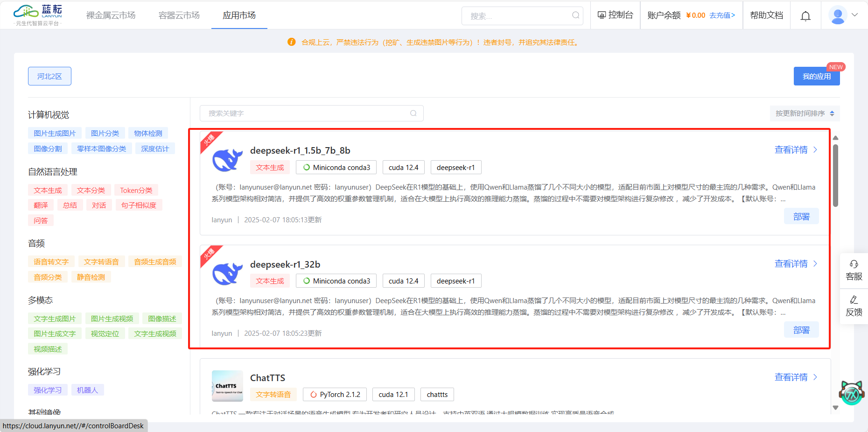868x432 pixels.
Task: Open the 反馈 feedback widget
Action: click(x=854, y=306)
